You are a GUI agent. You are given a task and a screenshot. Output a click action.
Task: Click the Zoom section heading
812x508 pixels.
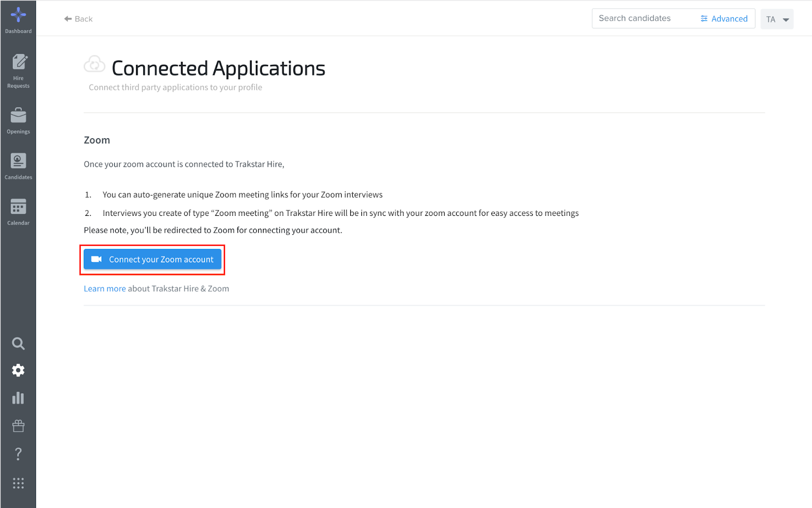(97, 140)
